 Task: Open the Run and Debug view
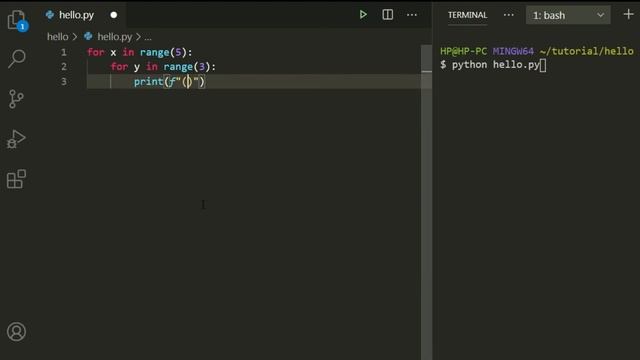click(x=17, y=139)
